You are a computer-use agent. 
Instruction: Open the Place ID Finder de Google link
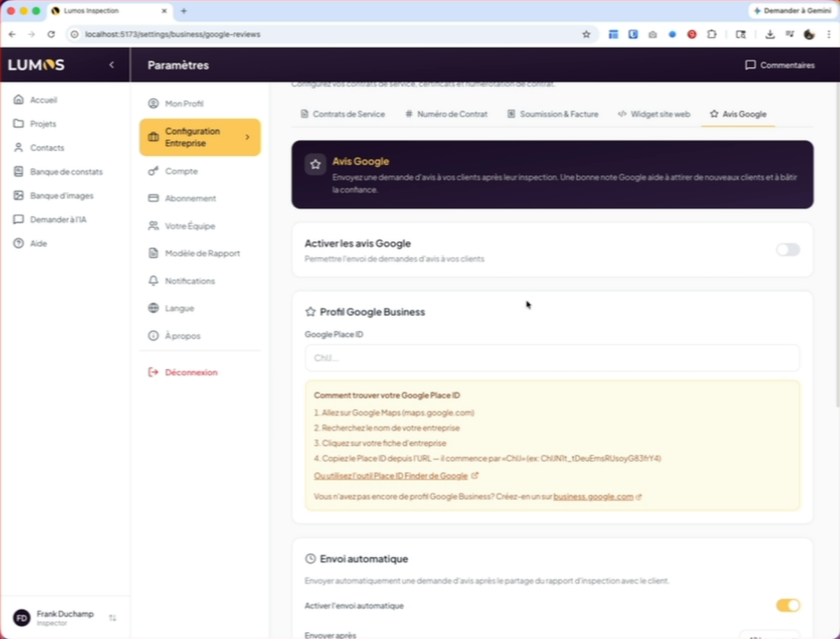391,476
